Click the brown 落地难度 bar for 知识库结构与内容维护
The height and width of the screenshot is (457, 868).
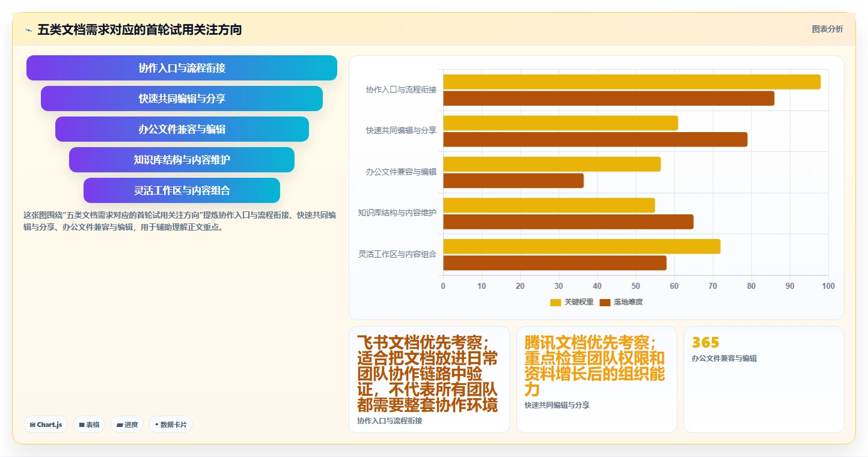click(569, 222)
